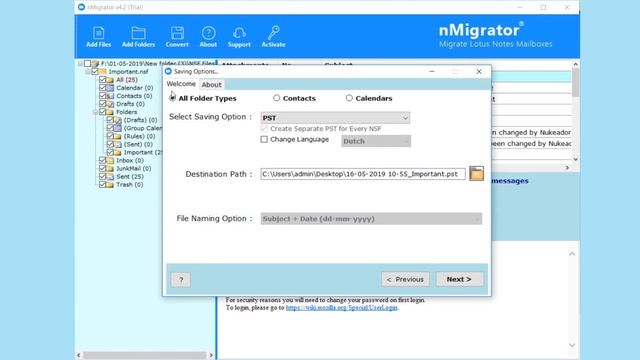The height and width of the screenshot is (360, 640).
Task: Click the Saving Options dialog title icon
Action: point(168,71)
